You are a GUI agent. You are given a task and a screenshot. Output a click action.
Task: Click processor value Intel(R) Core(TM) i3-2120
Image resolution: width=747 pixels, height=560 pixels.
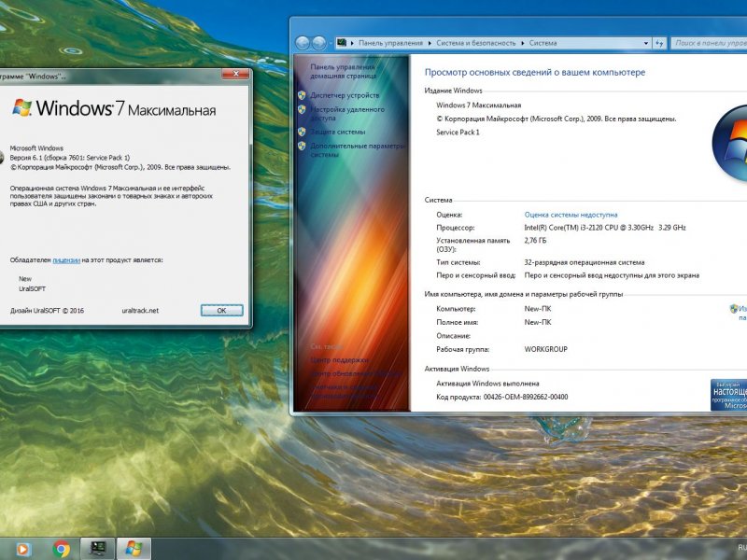pyautogui.click(x=605, y=228)
